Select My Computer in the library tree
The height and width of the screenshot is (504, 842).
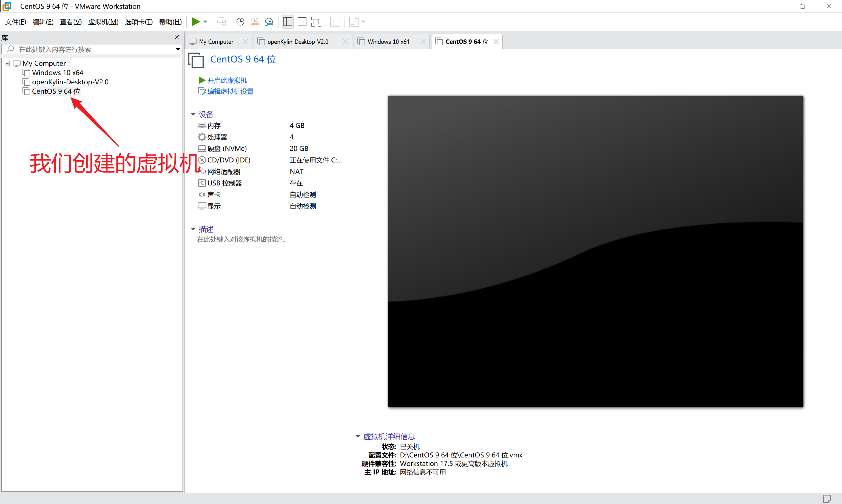pos(44,64)
